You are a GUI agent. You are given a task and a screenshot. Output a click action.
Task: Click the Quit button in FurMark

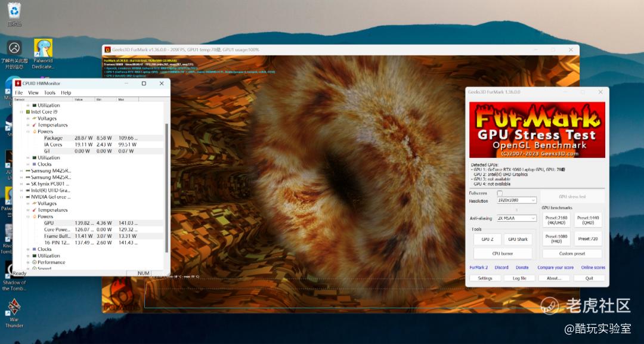(589, 278)
